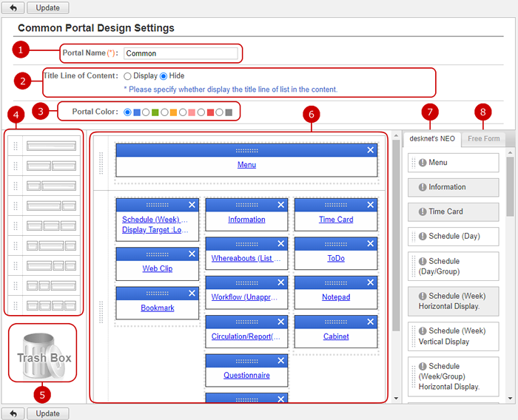
Task: Choose the pink portal color radio
Action: click(183, 112)
